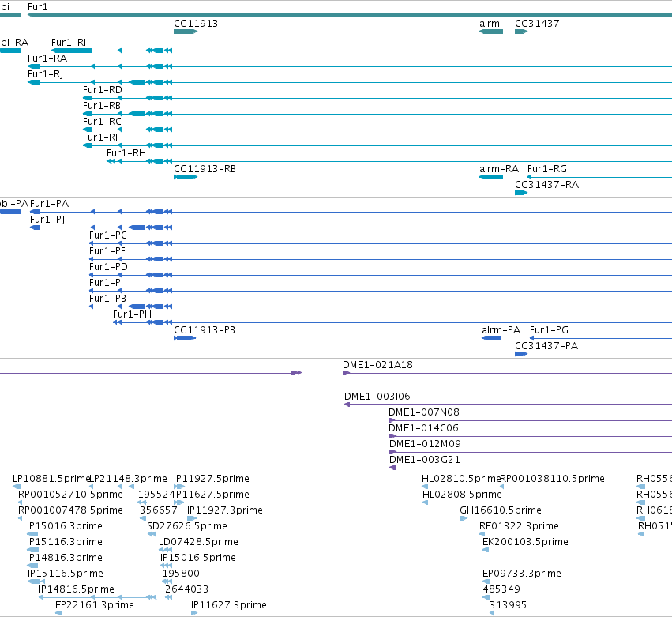
Task: Select EST EK200103.5prime
Action: pos(486,550)
